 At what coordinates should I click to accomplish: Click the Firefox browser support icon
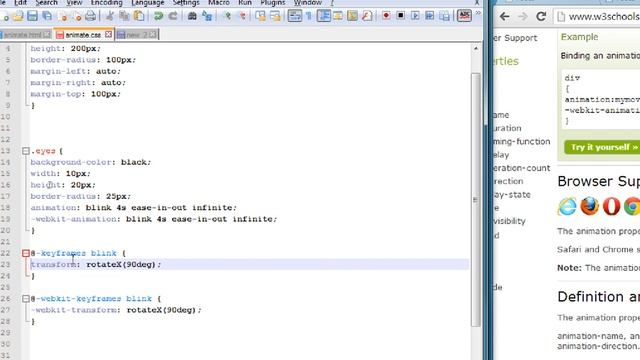click(590, 206)
